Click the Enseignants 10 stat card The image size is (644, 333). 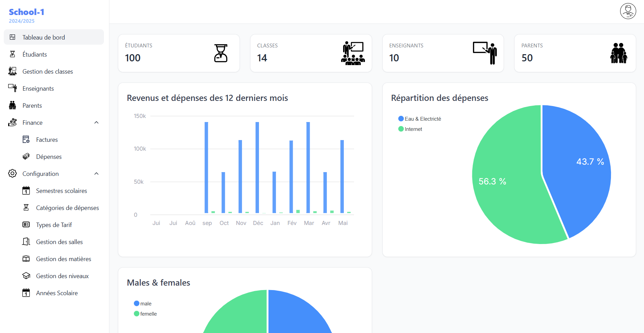pyautogui.click(x=443, y=53)
